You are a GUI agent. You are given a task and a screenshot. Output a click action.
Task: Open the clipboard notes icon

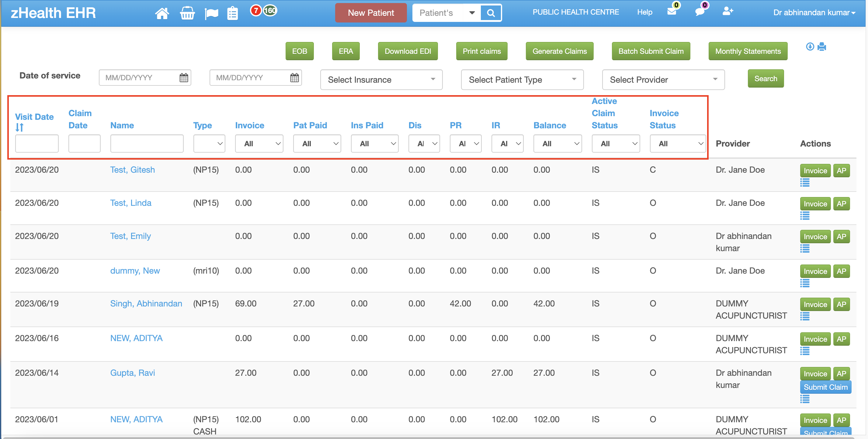point(232,13)
